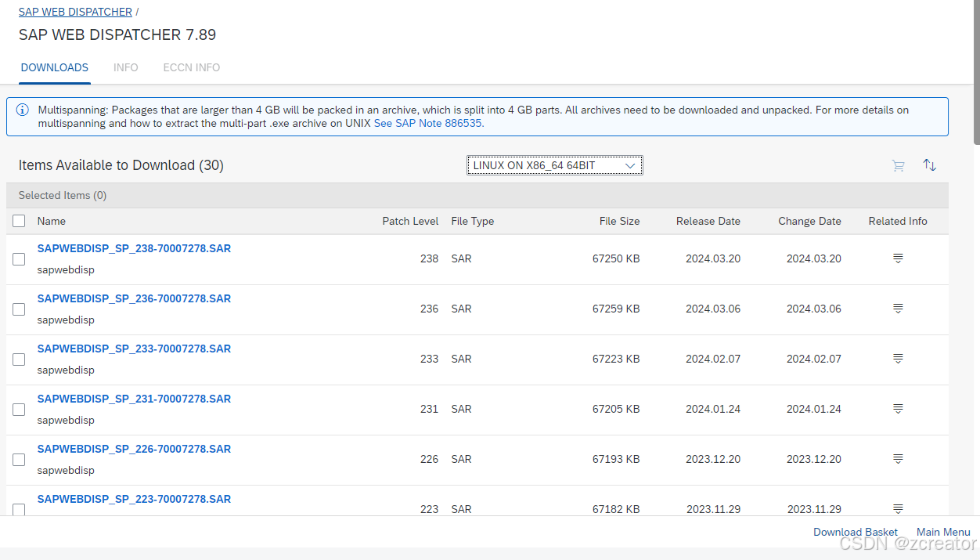
Task: Click the File Size column header
Action: (x=619, y=221)
